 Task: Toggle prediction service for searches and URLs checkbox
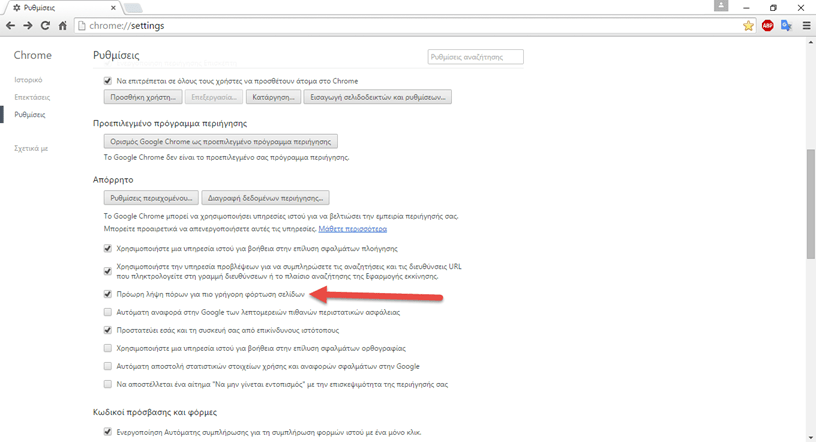[108, 271]
